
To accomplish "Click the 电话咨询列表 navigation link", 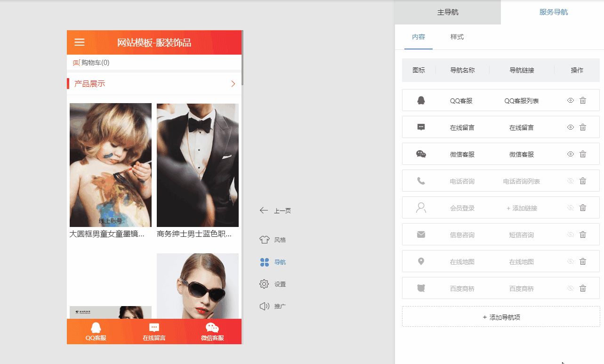I will click(522, 181).
